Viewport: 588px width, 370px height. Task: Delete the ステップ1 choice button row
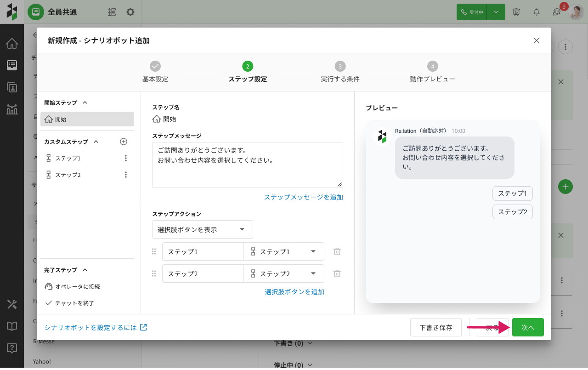click(337, 251)
